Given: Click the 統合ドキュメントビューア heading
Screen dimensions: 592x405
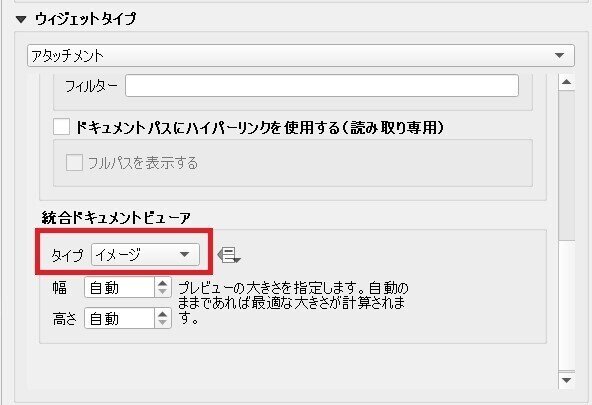Looking at the screenshot, I should (116, 218).
